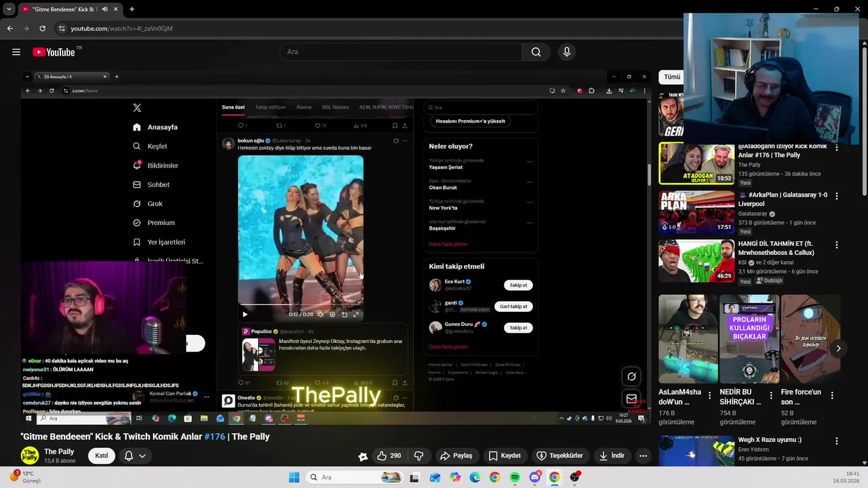
Task: Open the YouTube guide hamburger menu
Action: click(16, 52)
